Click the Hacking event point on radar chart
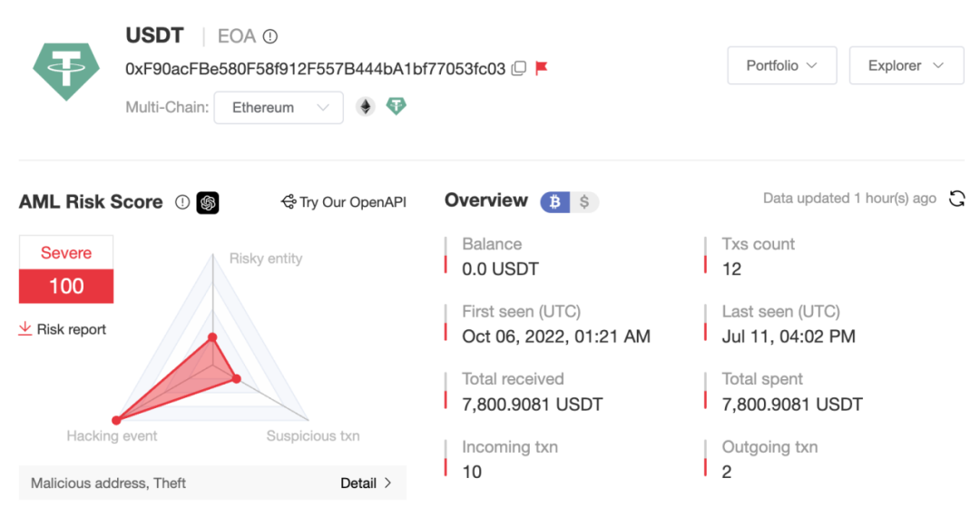The height and width of the screenshot is (517, 980). pyautogui.click(x=116, y=420)
